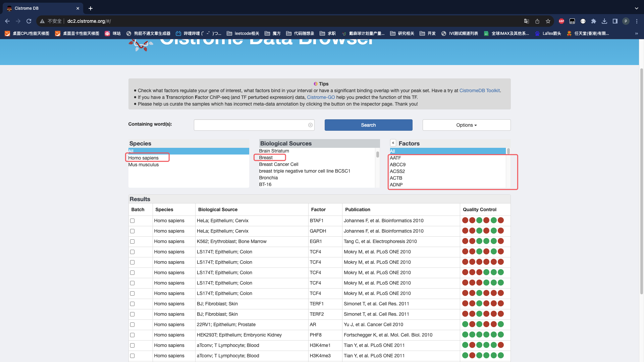644x362 pixels.
Task: Select ABCC9 in Factors list
Action: pyautogui.click(x=397, y=165)
